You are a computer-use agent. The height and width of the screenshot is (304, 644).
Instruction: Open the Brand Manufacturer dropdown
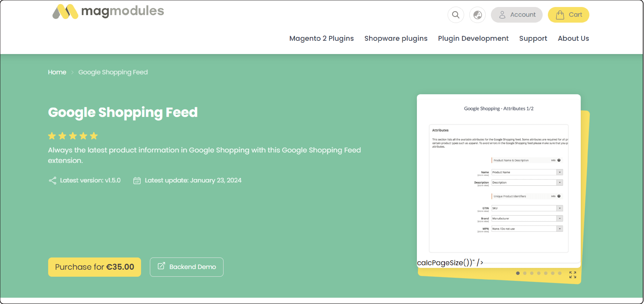point(527,219)
